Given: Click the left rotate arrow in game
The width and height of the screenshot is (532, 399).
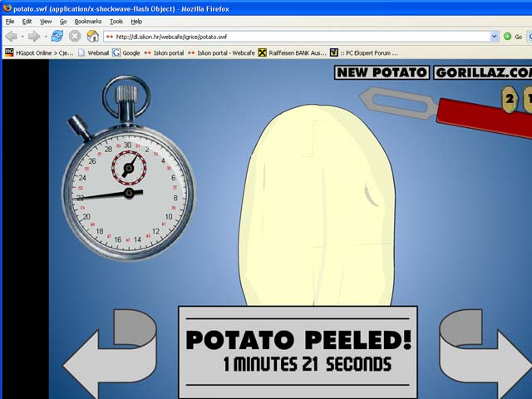Looking at the screenshot, I should click(109, 353).
